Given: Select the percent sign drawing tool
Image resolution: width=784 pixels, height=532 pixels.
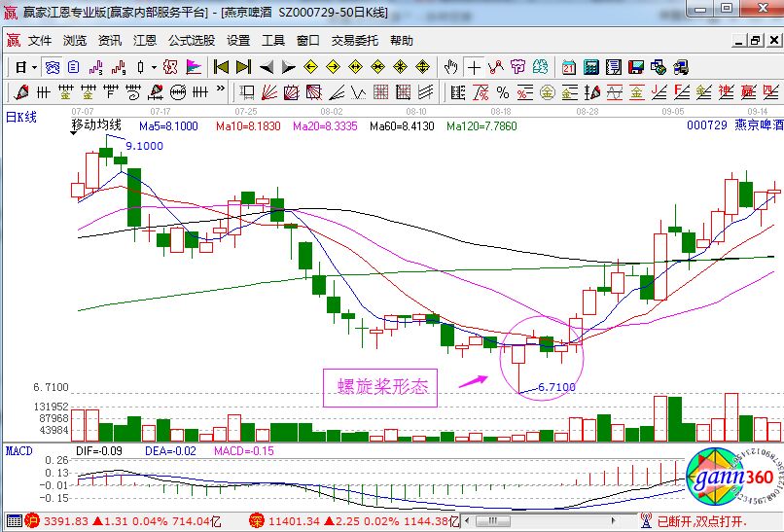Looking at the screenshot, I should tap(502, 92).
